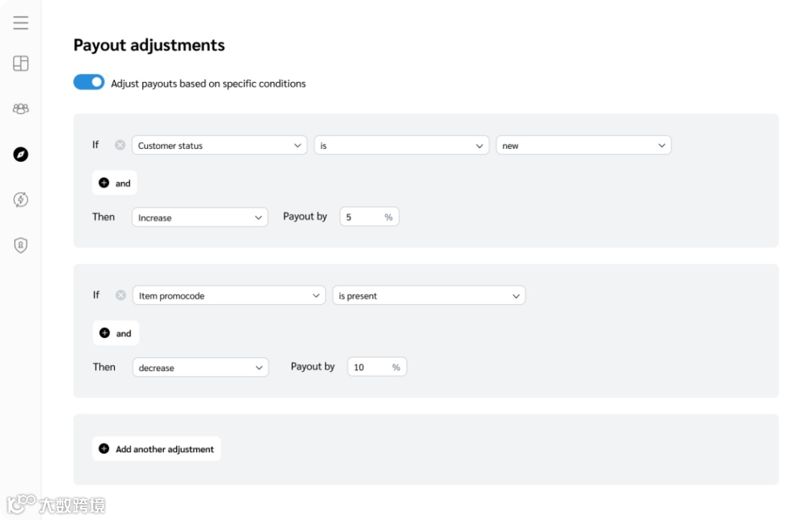812x520 pixels.
Task: Remove the Item promocode condition
Action: click(120, 296)
